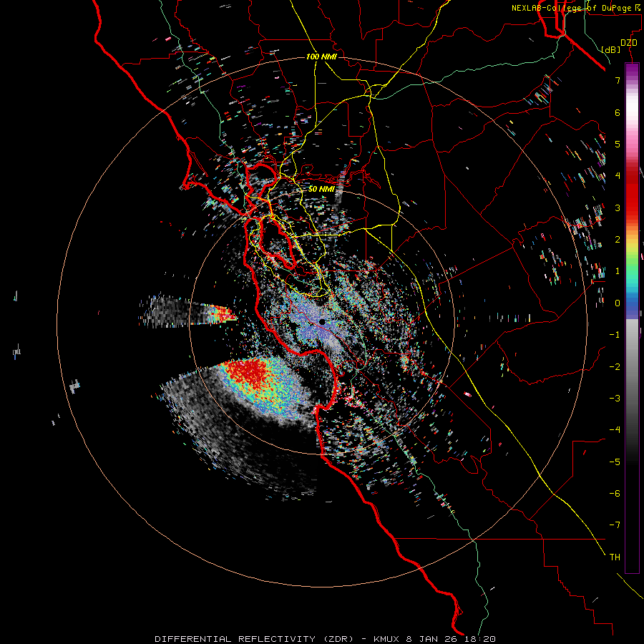Click the -3 value on the scale
The image size is (644, 644).
(x=615, y=399)
